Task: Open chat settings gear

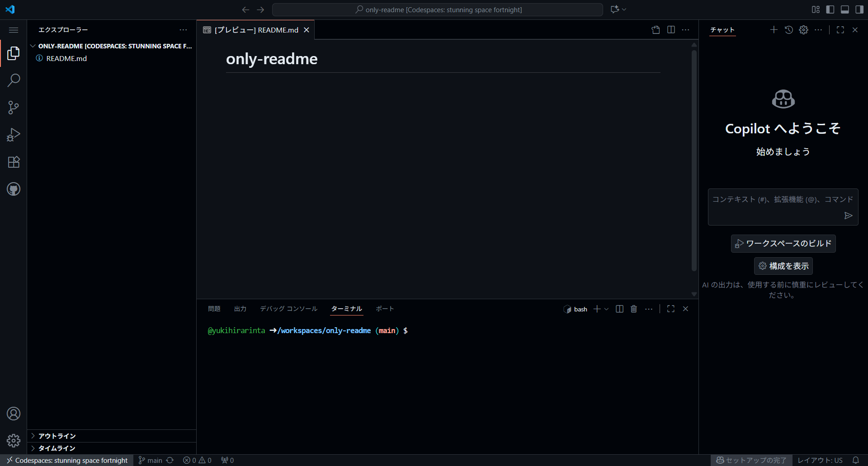Action: pos(803,30)
